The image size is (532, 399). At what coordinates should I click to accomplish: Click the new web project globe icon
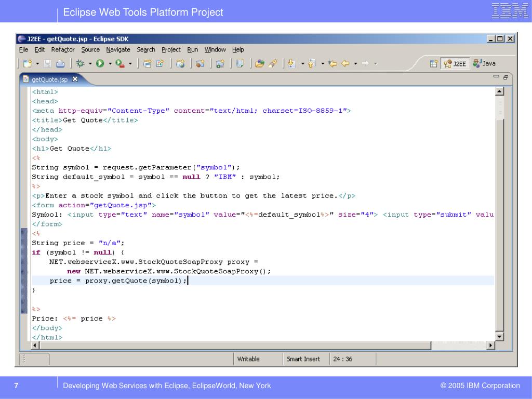(180, 63)
